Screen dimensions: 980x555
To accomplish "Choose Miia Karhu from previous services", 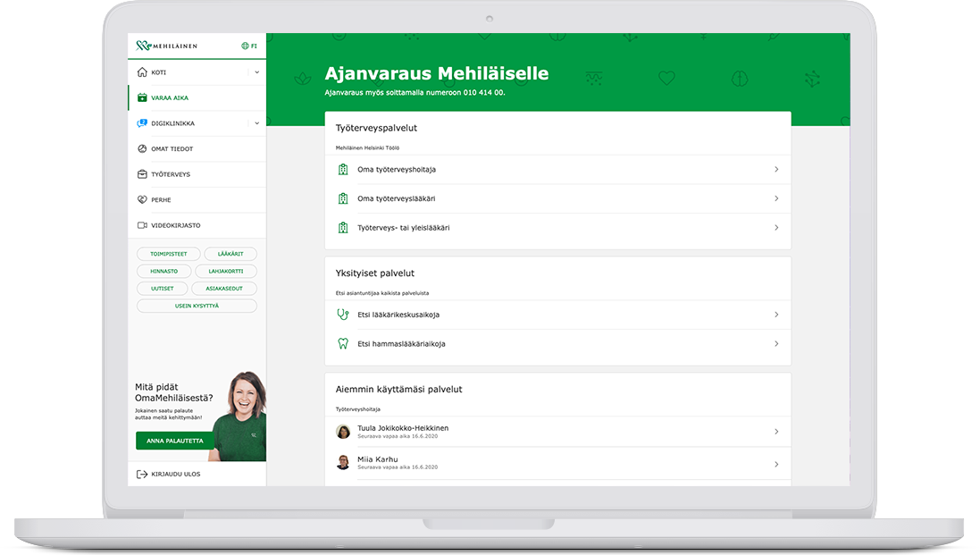I will coord(557,463).
